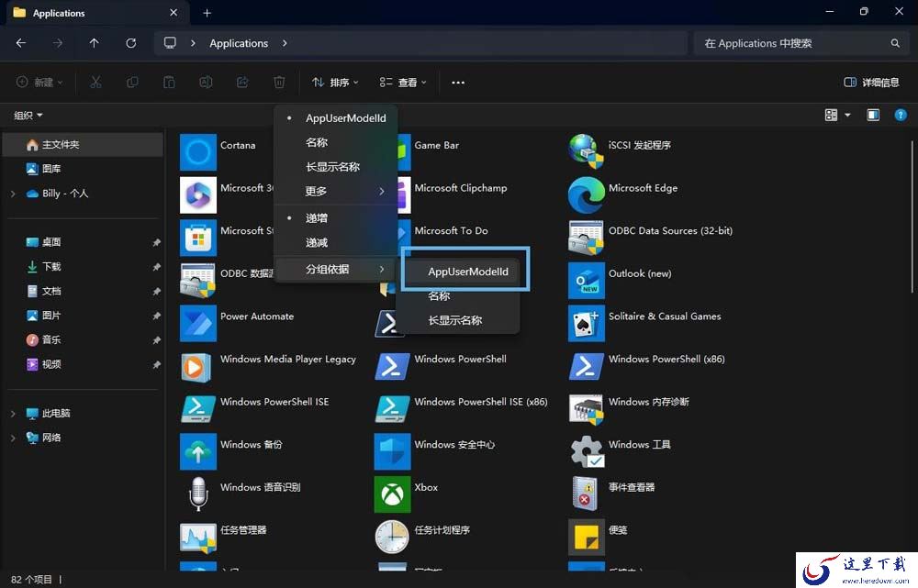The width and height of the screenshot is (918, 588).
Task: Choose AppUserModelId in group-by submenu
Action: tap(467, 272)
